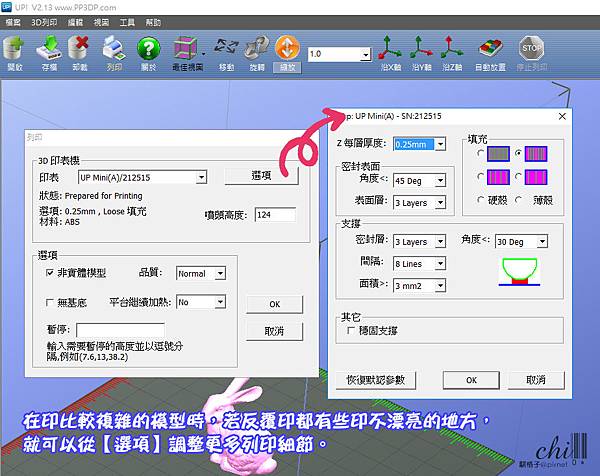Screen dimensions: 600x476
Task: Click the 噴頭高度 input field
Action: coord(276,215)
